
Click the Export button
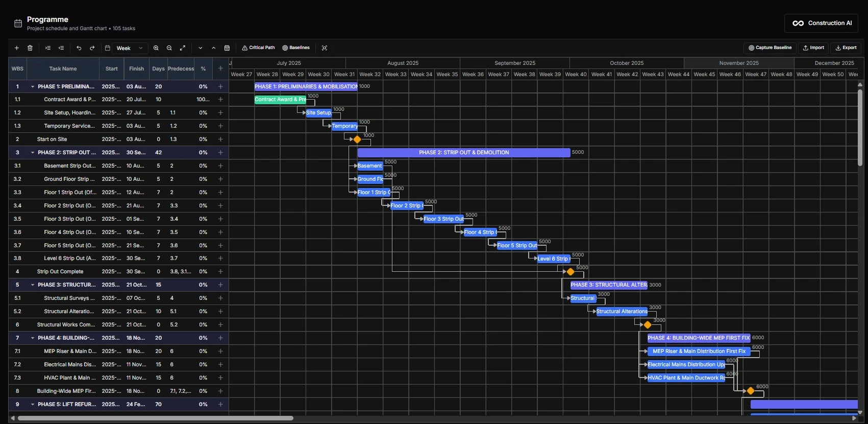click(x=846, y=48)
